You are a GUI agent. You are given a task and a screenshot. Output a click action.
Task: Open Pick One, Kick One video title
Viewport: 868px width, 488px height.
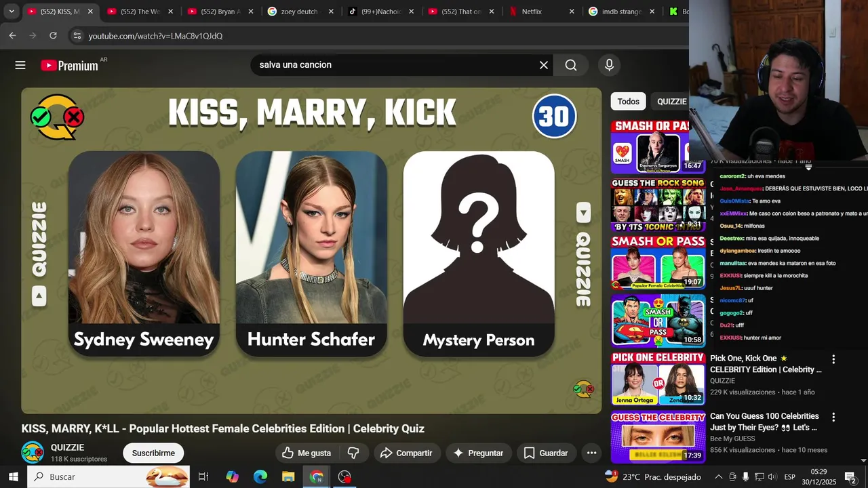tap(766, 364)
